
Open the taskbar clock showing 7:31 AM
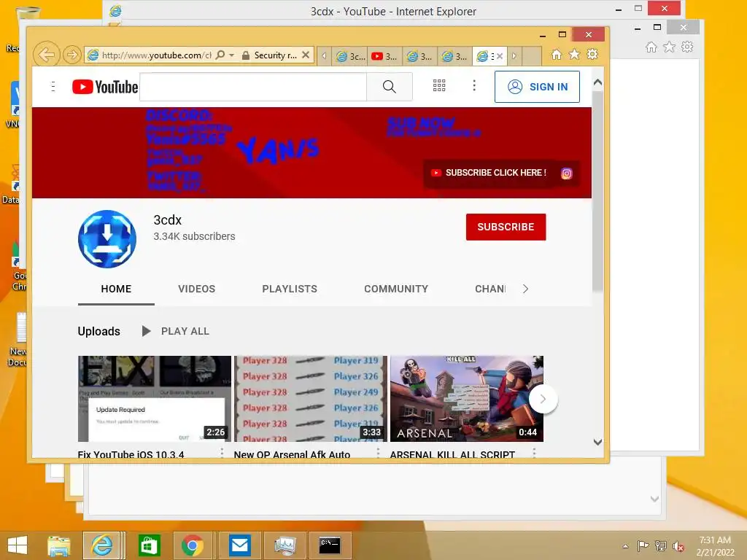715,546
